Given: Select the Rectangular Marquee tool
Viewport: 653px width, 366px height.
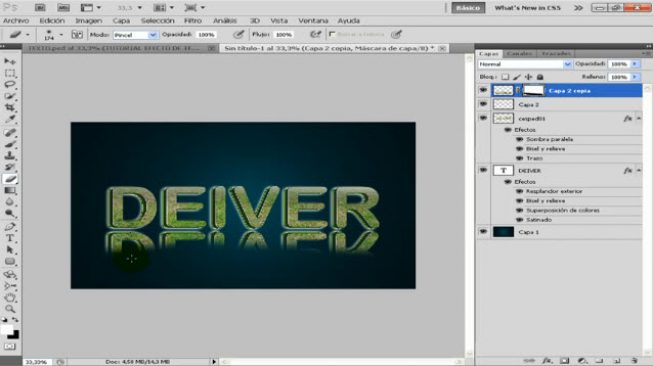Looking at the screenshot, I should (10, 73).
